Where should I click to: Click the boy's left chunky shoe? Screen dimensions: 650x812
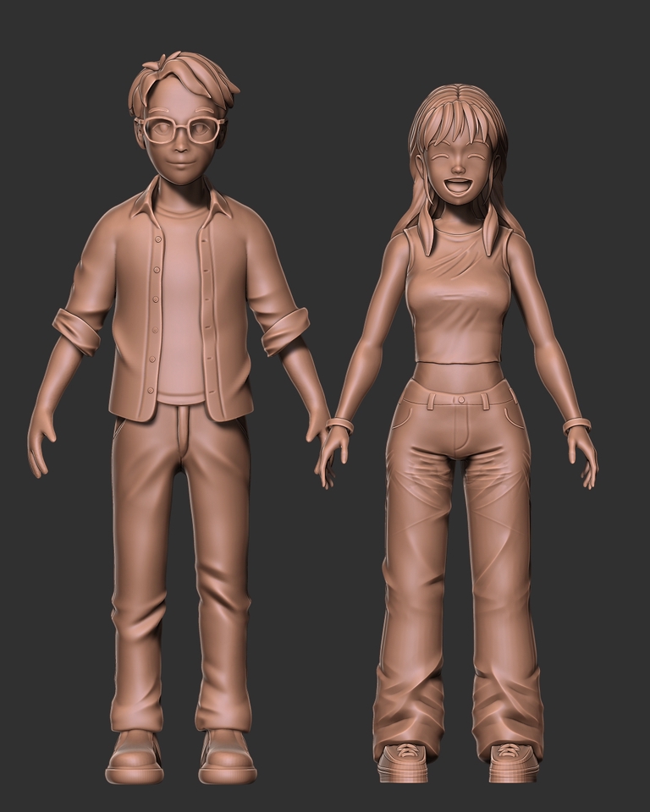228,757
